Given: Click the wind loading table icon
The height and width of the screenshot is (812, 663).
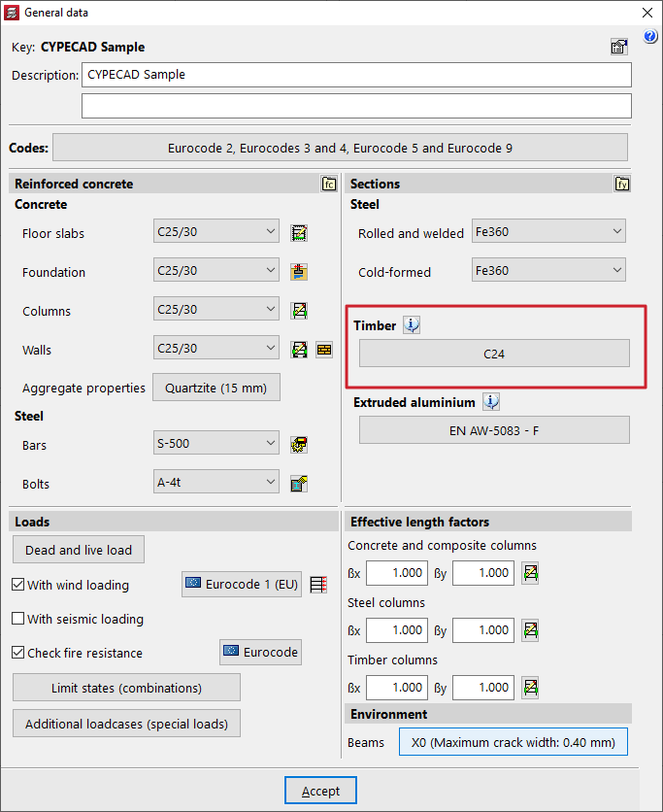Looking at the screenshot, I should coord(318,585).
